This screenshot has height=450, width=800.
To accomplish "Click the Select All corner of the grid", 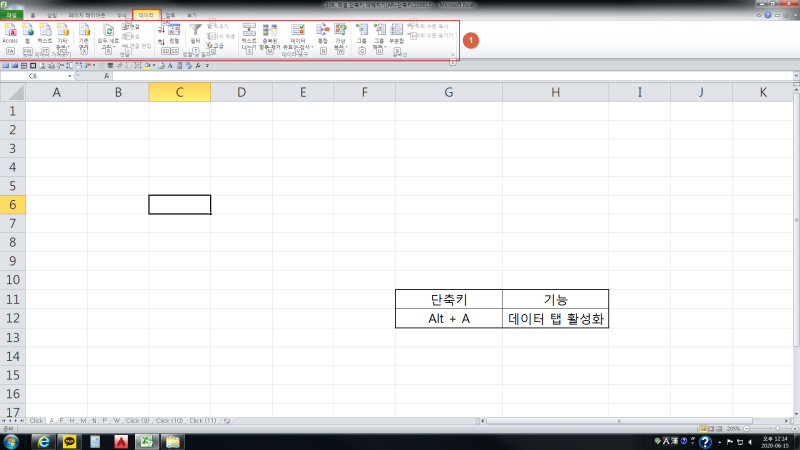I will (13, 92).
